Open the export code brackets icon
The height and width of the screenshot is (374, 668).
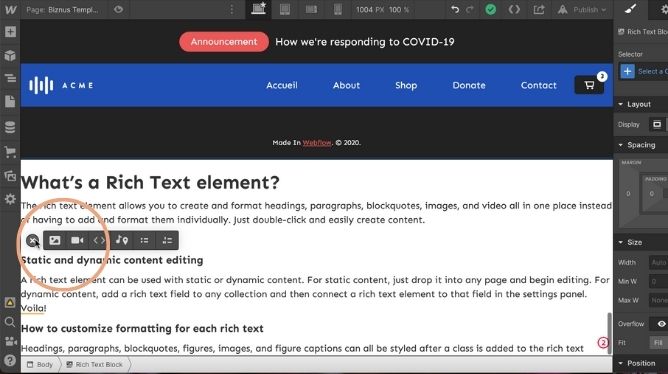[x=514, y=9]
